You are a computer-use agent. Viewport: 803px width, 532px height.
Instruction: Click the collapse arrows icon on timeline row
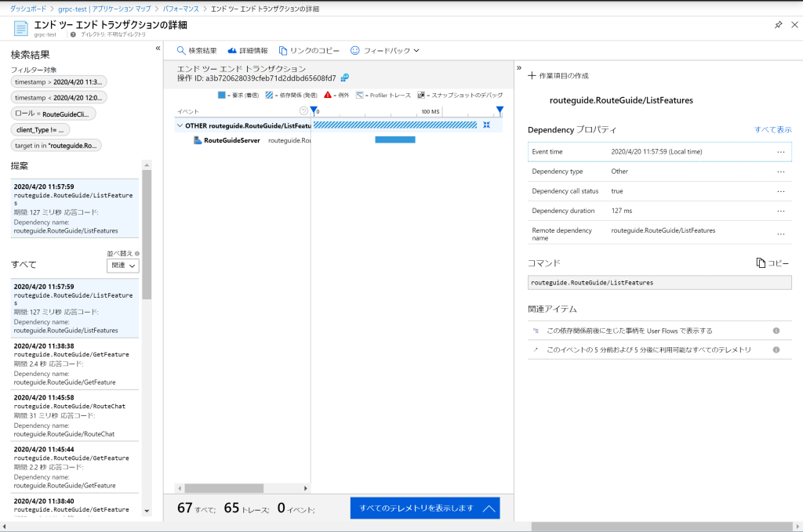coord(486,125)
